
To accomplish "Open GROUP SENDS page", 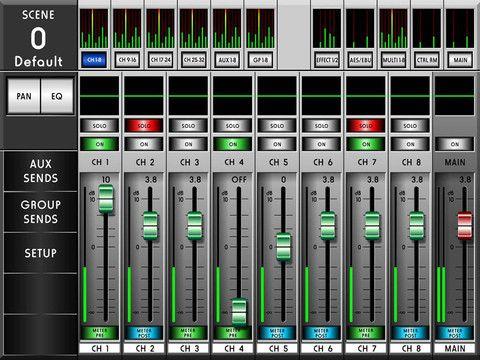I will point(40,212).
